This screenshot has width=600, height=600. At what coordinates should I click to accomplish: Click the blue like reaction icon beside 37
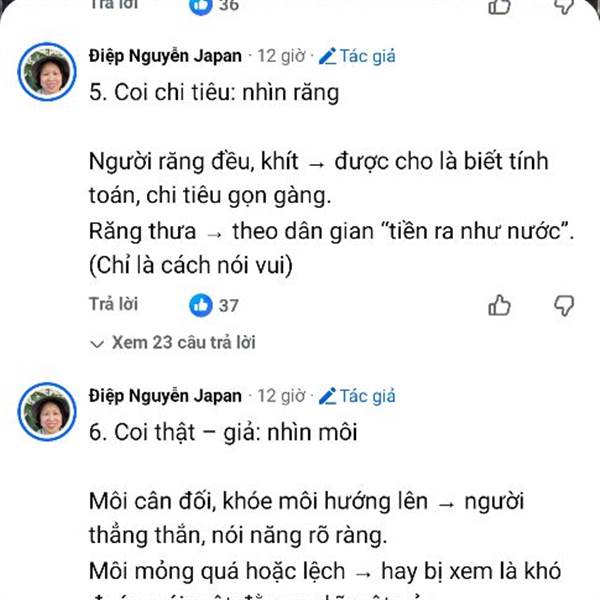[202, 305]
